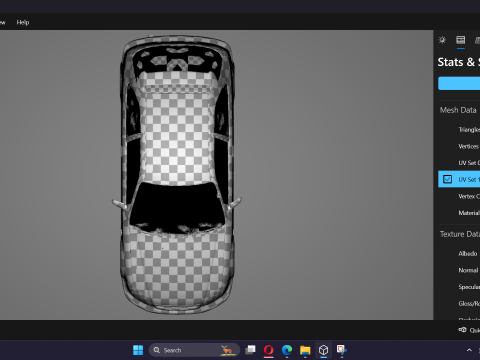Click the Texture Data section header

[460, 234]
